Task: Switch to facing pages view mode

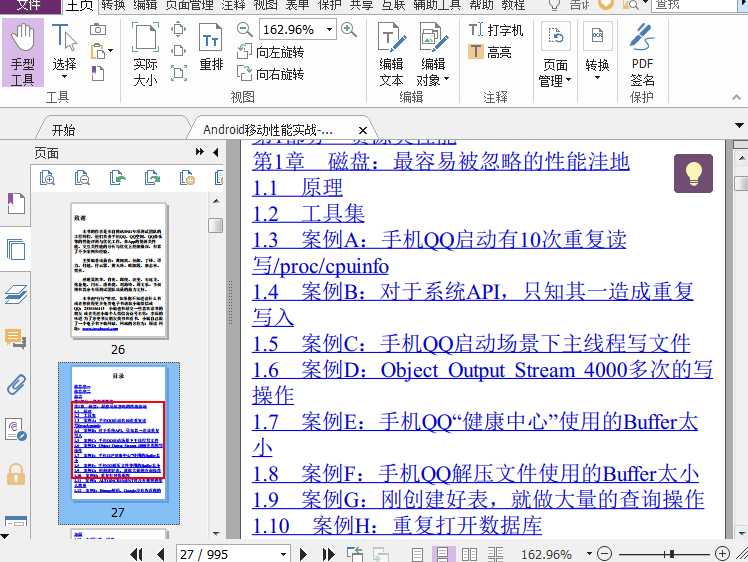Action: click(469, 554)
